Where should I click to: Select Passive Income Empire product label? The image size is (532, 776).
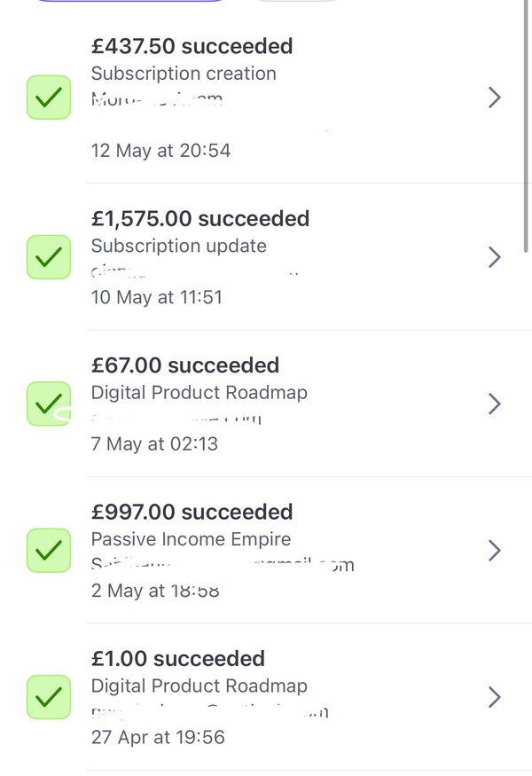point(191,539)
